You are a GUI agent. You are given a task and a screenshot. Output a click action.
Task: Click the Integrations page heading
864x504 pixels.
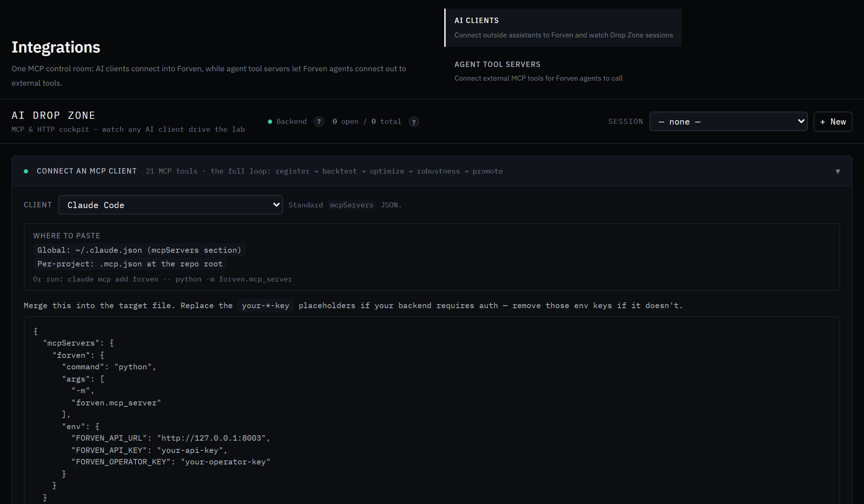pos(56,47)
